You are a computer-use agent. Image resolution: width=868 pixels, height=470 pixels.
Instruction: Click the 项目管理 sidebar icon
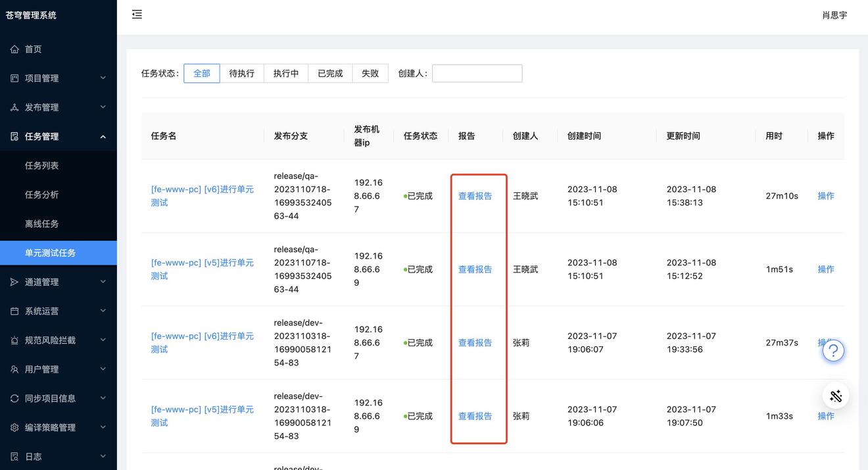14,78
